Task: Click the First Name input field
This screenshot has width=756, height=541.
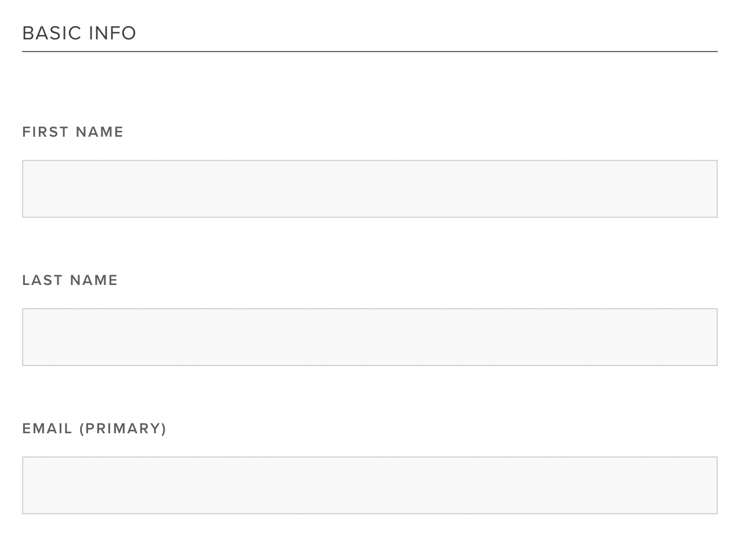Action: coord(370,189)
